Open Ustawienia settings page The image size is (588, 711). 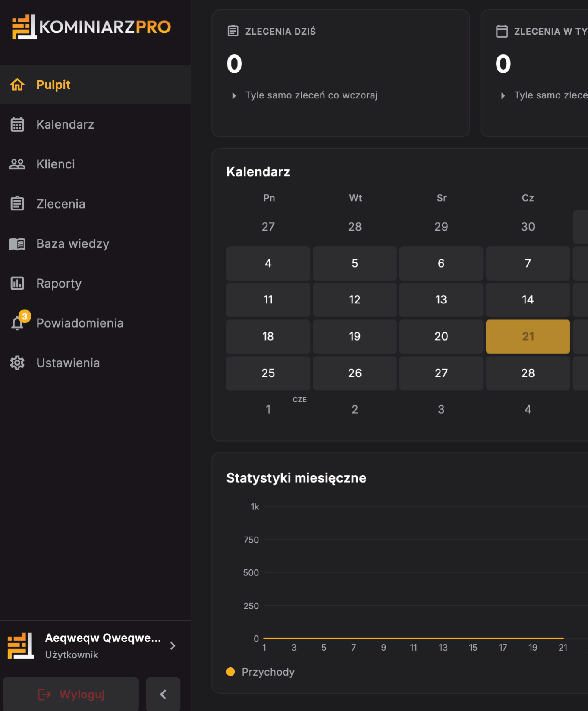[95, 363]
